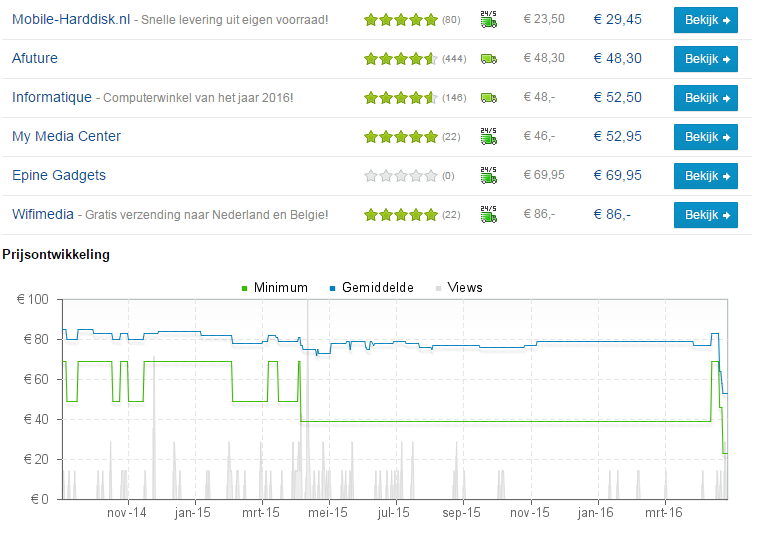Image resolution: width=763 pixels, height=538 pixels.
Task: Click the 24/5 delivery truck icon for Mobile-Harddisk.nl
Action: point(489,19)
